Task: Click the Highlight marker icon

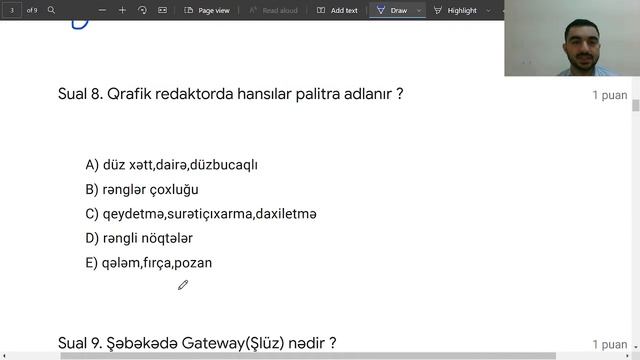Action: [438, 10]
